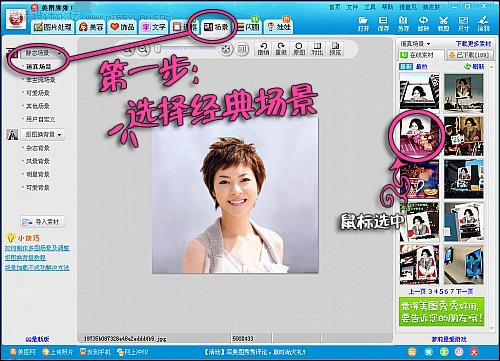This screenshot has width=500, height=361.
Task: Click the green 美图秀秀 recommend banner
Action: pos(442,311)
